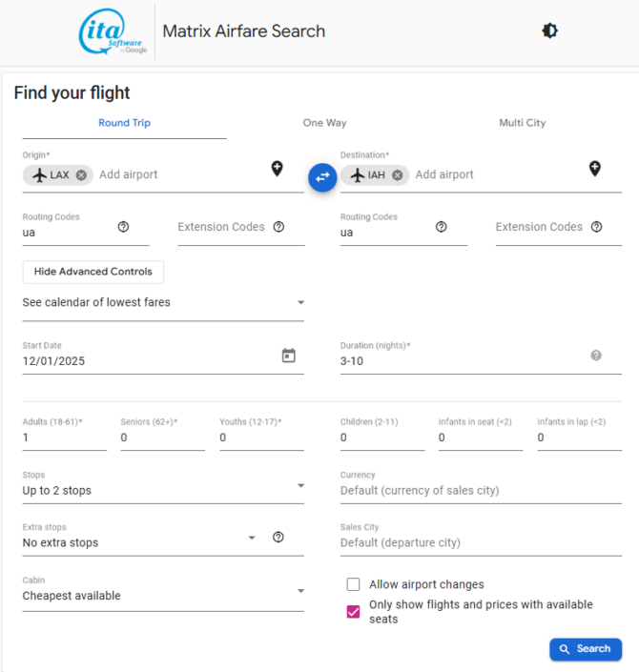Click the Search button
This screenshot has height=672, width=639.
pos(585,649)
